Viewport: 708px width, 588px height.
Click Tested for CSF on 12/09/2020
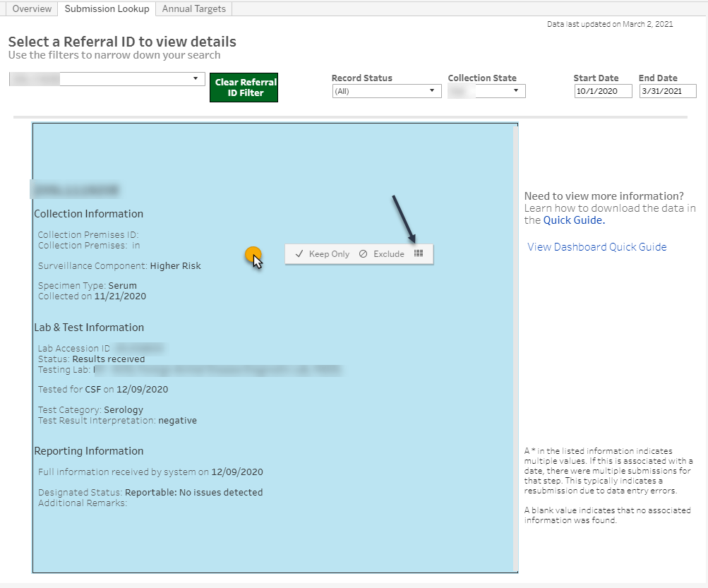click(103, 389)
